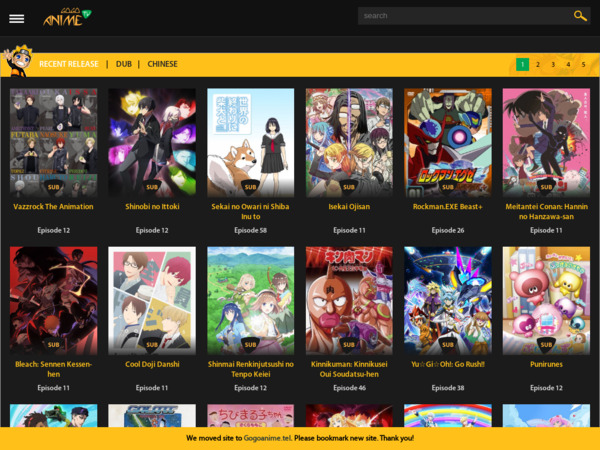Select page 1 in pagination
Viewport: 600px width, 450px height.
coord(522,64)
